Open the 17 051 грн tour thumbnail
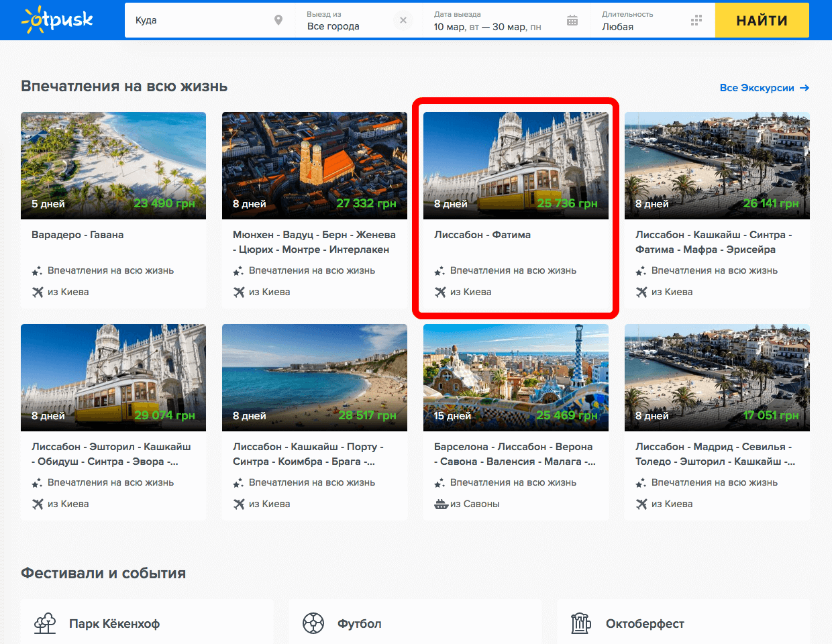The image size is (832, 644). [717, 378]
